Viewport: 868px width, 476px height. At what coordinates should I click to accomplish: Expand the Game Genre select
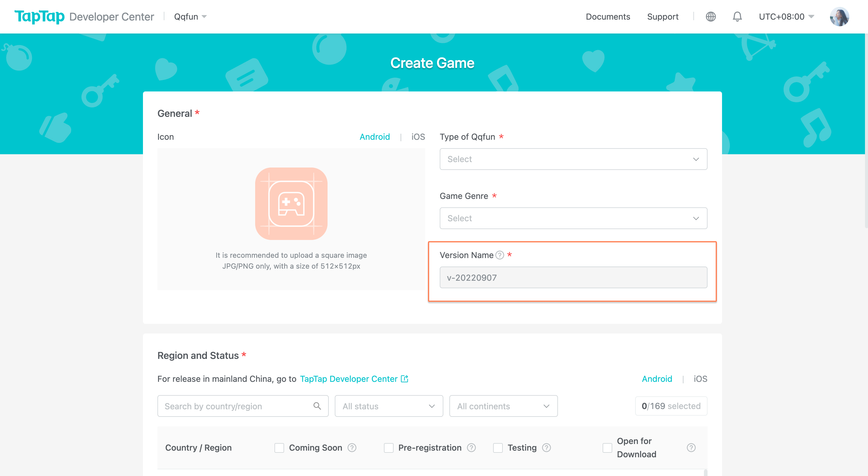(x=573, y=218)
